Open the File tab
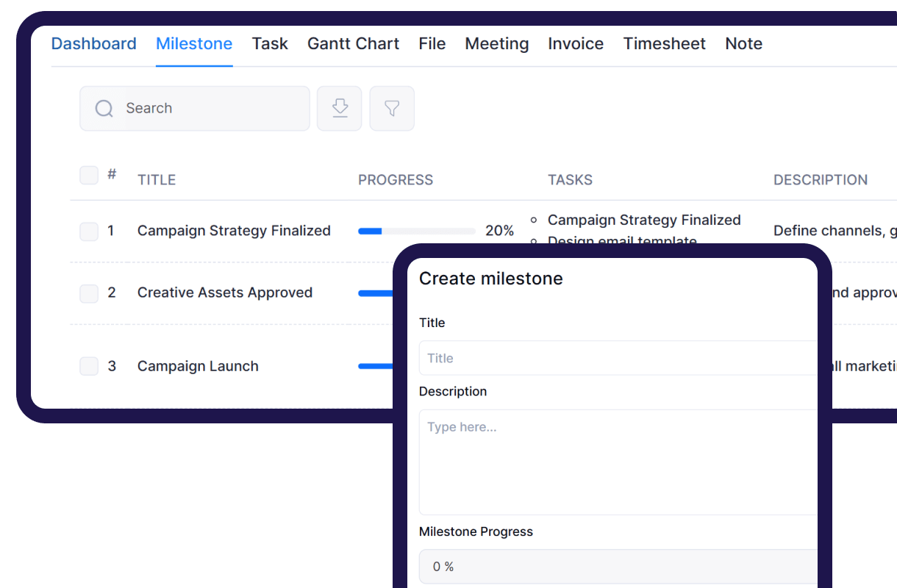The height and width of the screenshot is (588, 897). [432, 44]
